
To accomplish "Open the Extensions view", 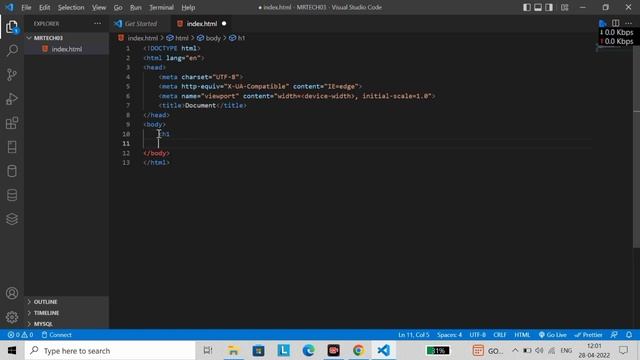I will [12, 123].
